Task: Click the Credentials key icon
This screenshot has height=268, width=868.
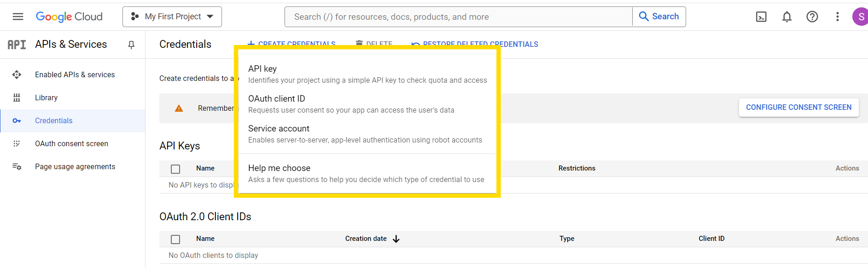Action: coord(17,120)
